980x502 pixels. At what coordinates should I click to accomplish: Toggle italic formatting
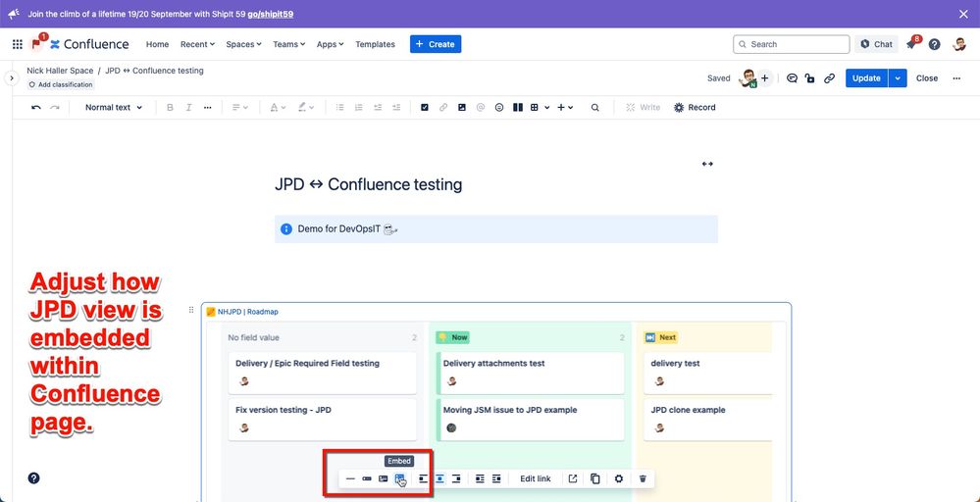188,108
